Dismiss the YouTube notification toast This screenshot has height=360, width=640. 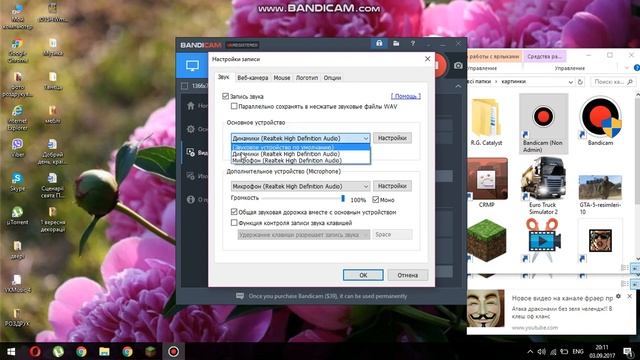pos(629,296)
